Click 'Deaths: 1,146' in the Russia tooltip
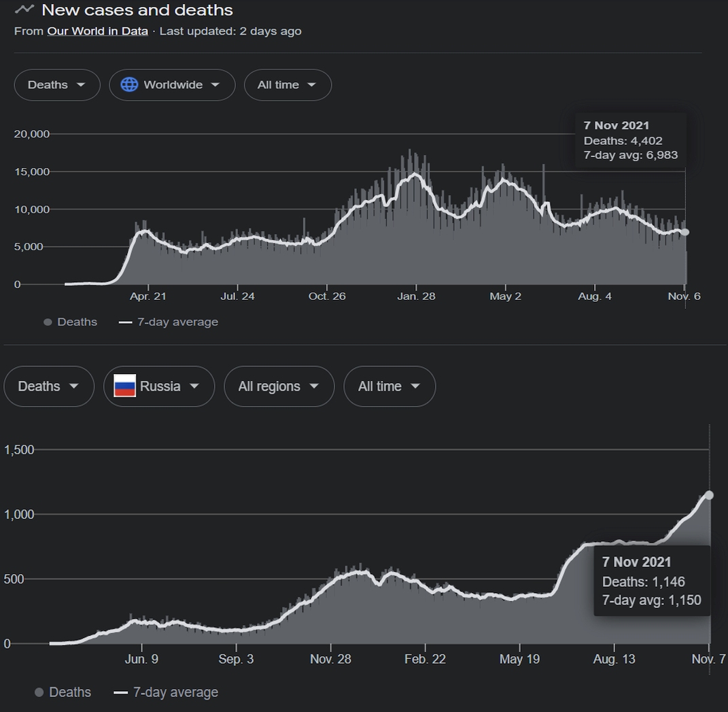 tap(644, 581)
